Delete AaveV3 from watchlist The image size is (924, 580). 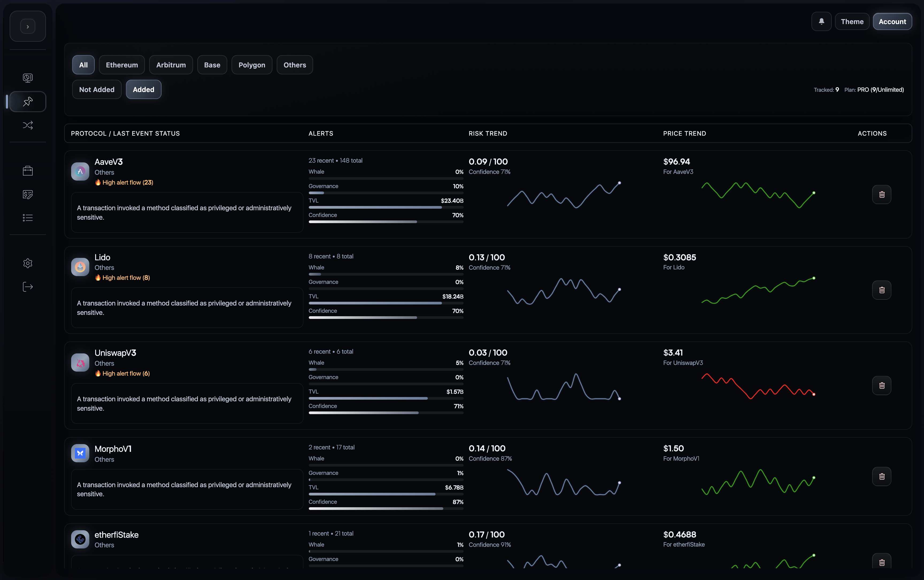pyautogui.click(x=881, y=194)
